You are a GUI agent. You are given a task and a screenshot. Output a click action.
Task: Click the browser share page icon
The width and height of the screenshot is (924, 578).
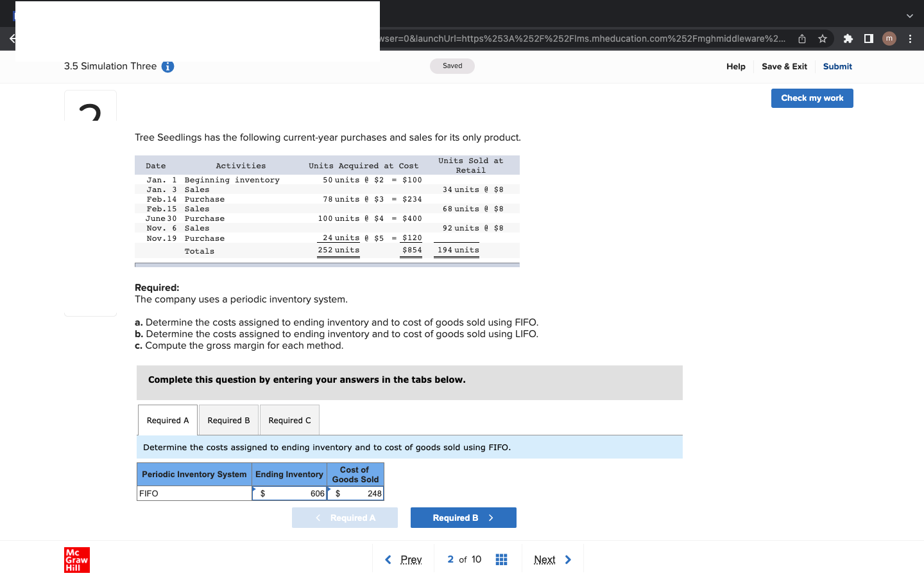802,39
